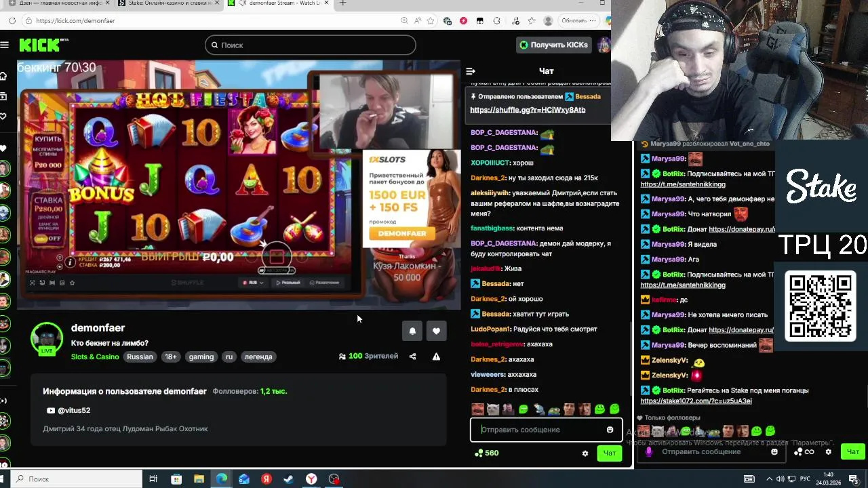Click green blob emote at end of main emote row
Screen dimensions: 868x488
pyautogui.click(x=614, y=409)
